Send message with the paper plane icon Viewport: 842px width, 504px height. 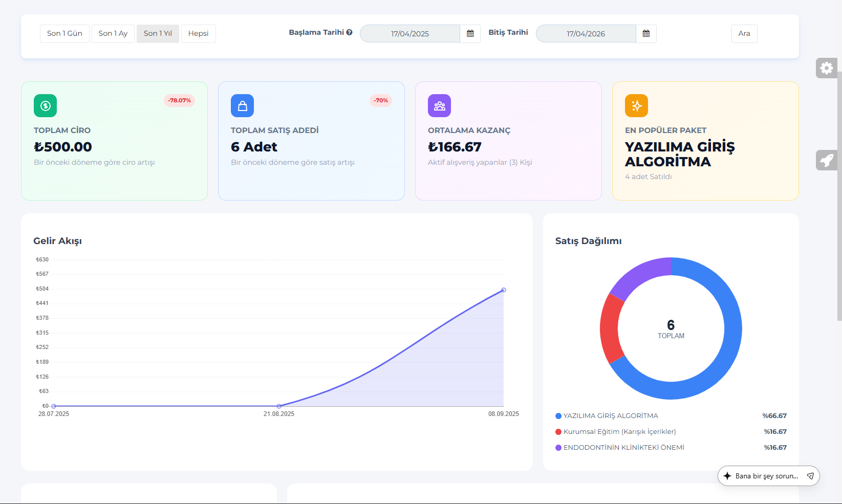[810, 476]
